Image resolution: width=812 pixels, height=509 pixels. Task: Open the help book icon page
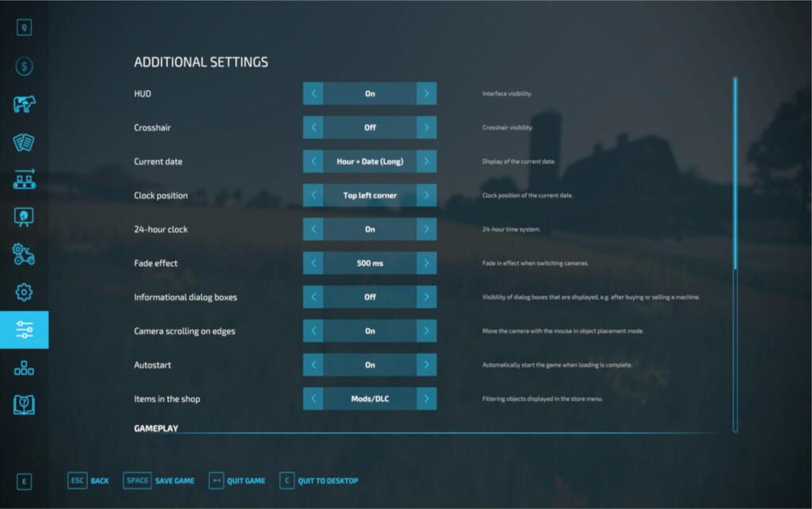click(24, 405)
